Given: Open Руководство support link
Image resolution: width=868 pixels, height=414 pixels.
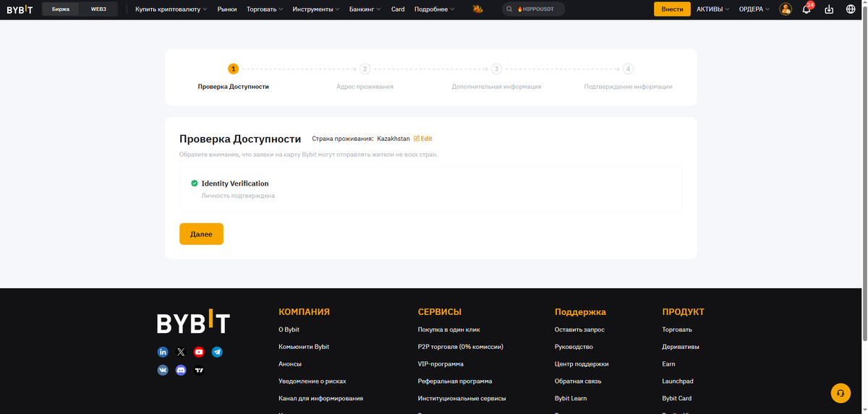Looking at the screenshot, I should pyautogui.click(x=574, y=347).
